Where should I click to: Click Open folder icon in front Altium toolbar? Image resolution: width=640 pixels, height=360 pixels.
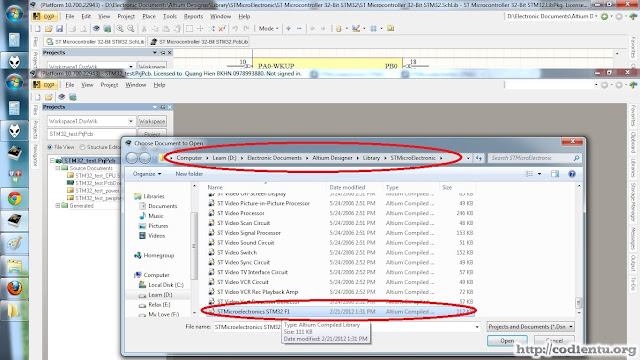click(x=49, y=97)
